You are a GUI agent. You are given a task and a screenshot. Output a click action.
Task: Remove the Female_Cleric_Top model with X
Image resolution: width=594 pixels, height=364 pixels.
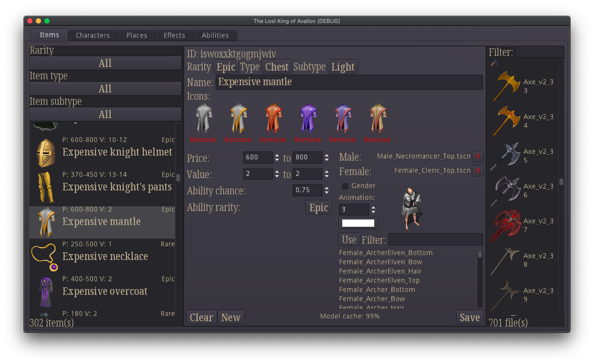[478, 171]
